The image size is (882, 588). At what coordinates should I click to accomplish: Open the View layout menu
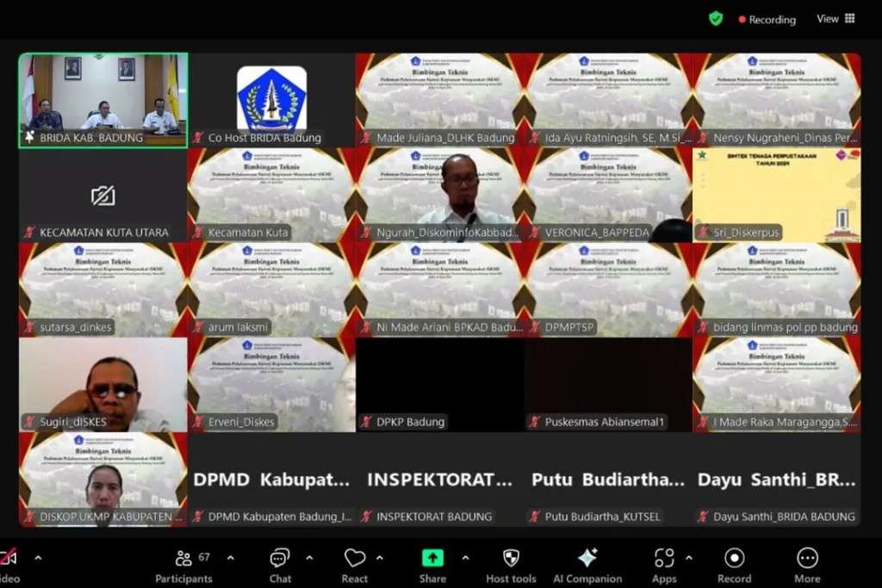point(835,19)
